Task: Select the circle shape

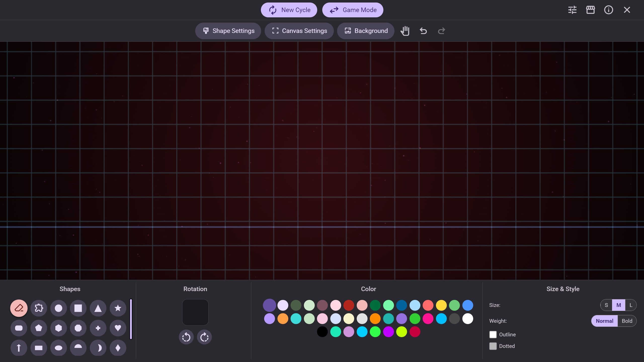Action: (x=58, y=308)
